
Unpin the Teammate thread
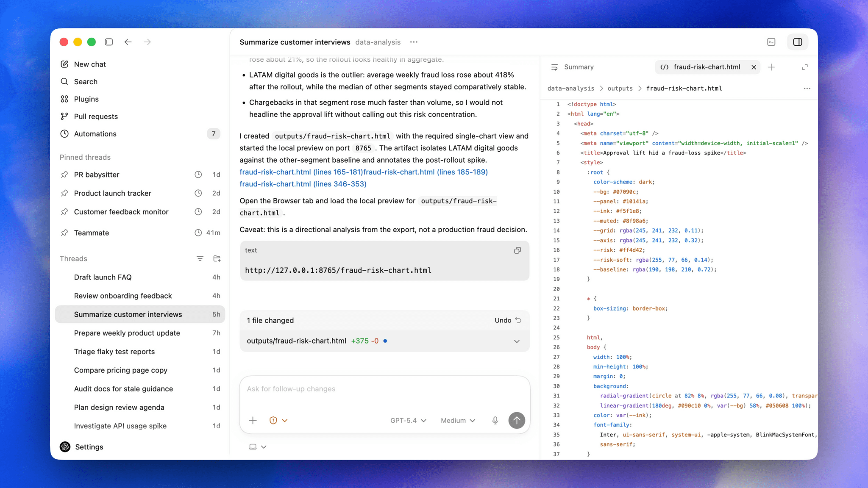65,233
